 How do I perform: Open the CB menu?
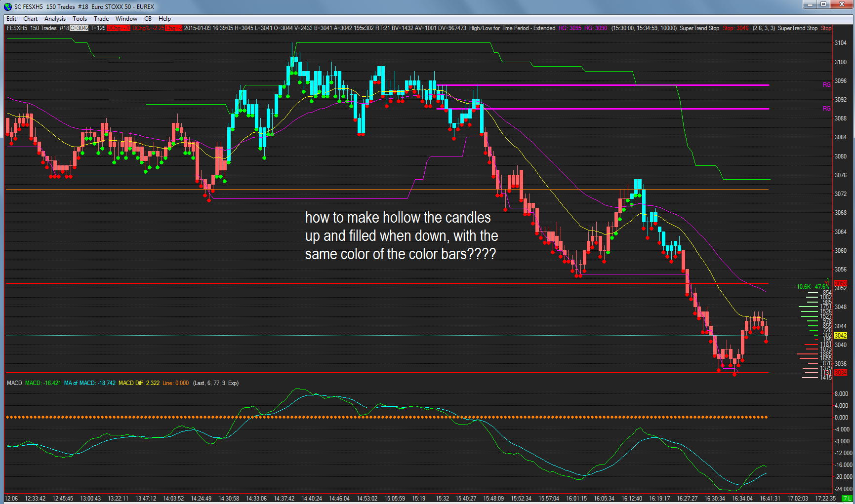click(148, 19)
